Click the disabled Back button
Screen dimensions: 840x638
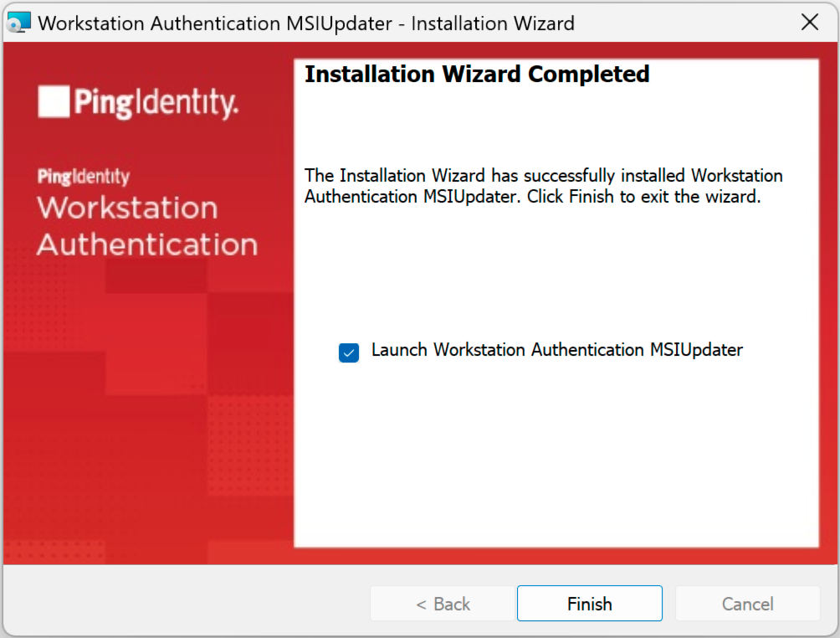(443, 604)
